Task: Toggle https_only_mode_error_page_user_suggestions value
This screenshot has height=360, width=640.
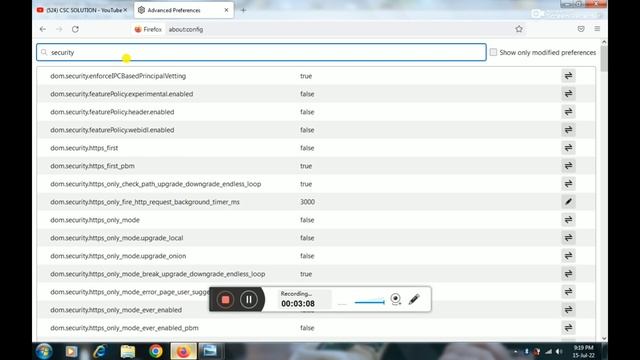Action: coord(568,292)
